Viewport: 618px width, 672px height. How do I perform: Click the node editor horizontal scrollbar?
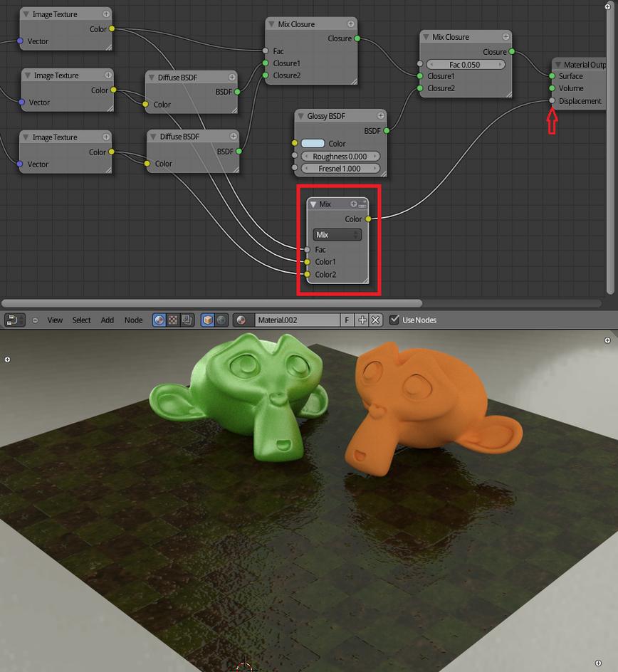(211, 303)
